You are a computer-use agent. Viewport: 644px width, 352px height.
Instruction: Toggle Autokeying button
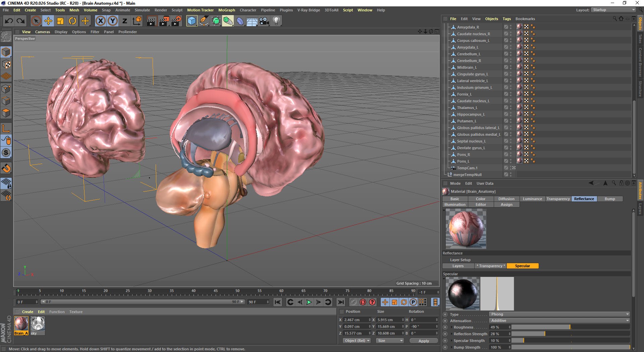[363, 302]
